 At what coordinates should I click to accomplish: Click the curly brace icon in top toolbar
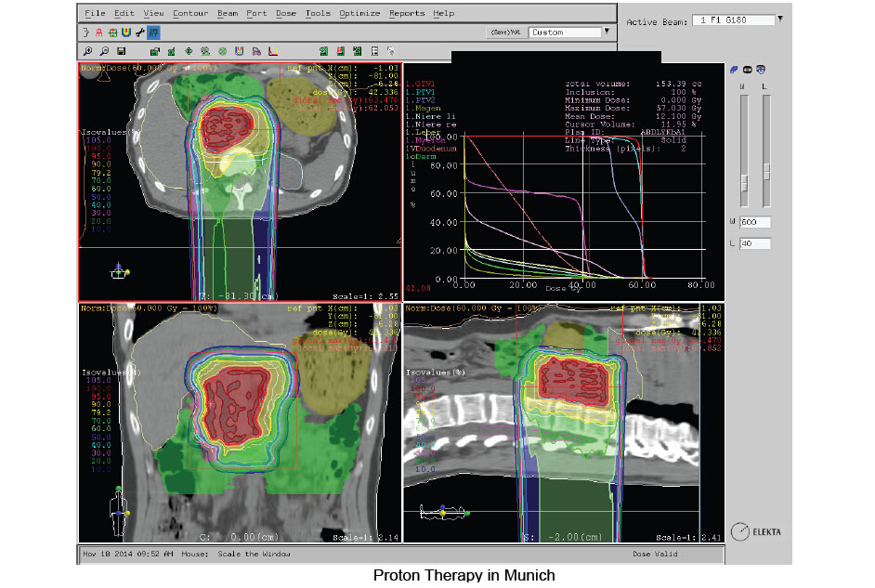pyautogui.click(x=86, y=33)
